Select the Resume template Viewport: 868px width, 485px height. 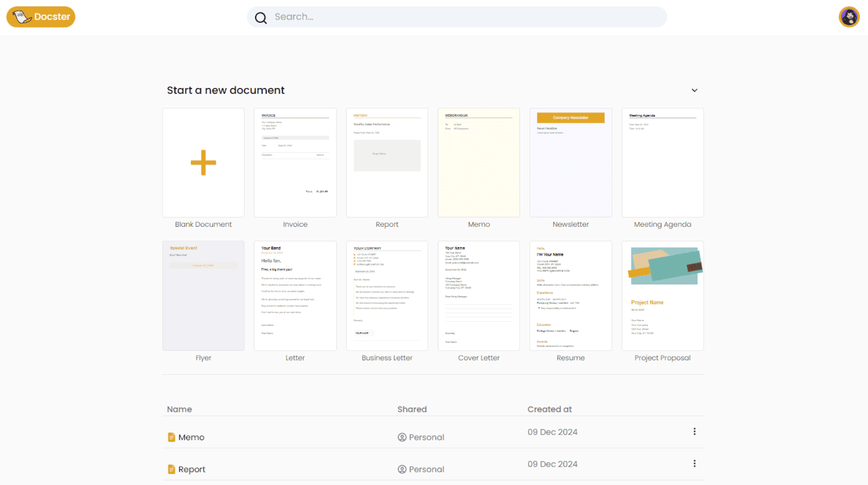(570, 296)
